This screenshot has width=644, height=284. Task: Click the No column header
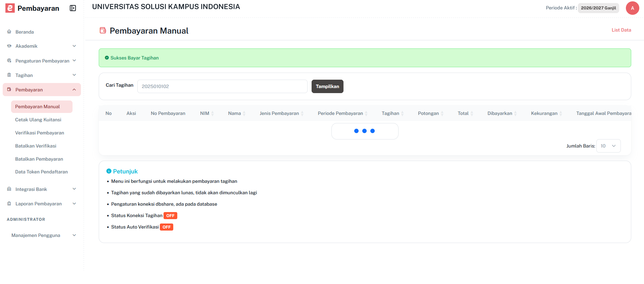(x=108, y=113)
